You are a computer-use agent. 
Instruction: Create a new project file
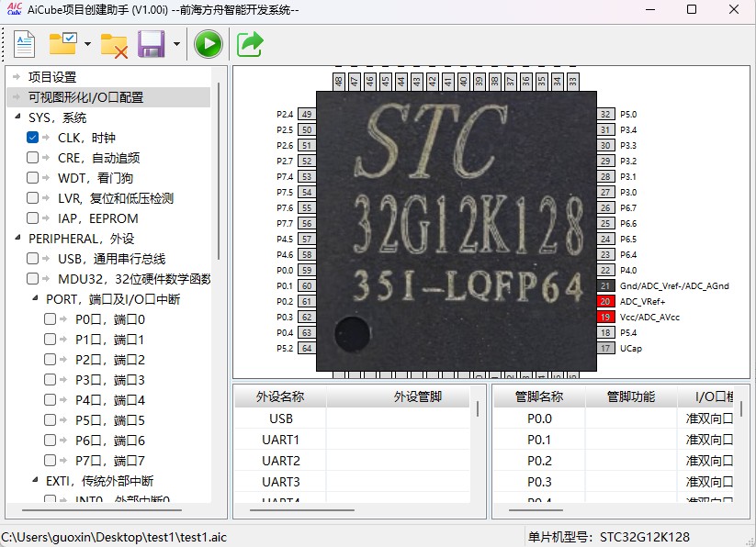[x=24, y=44]
